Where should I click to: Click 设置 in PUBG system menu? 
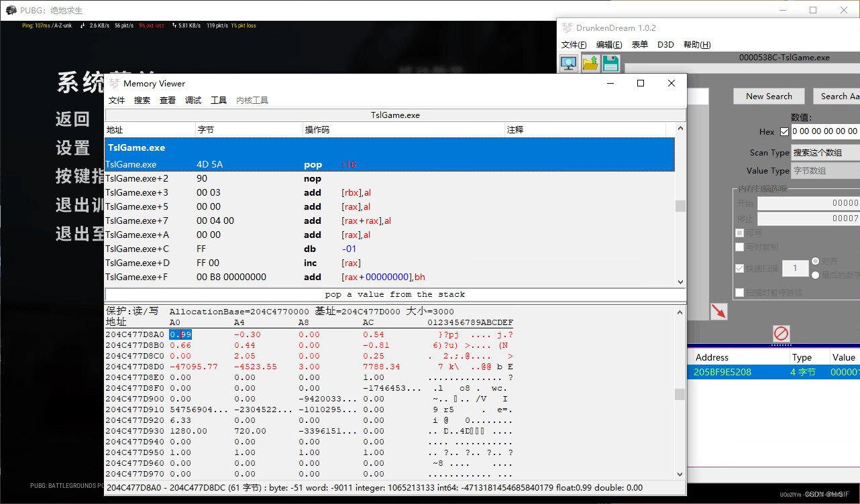click(72, 147)
